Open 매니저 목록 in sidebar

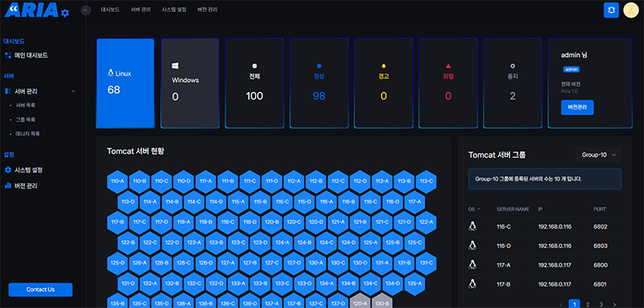pos(27,133)
